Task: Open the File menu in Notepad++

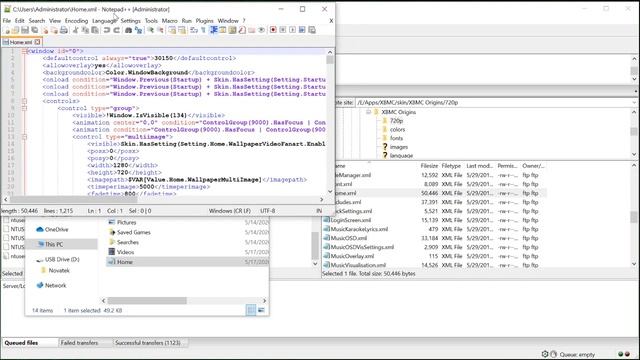Action: (x=7, y=20)
